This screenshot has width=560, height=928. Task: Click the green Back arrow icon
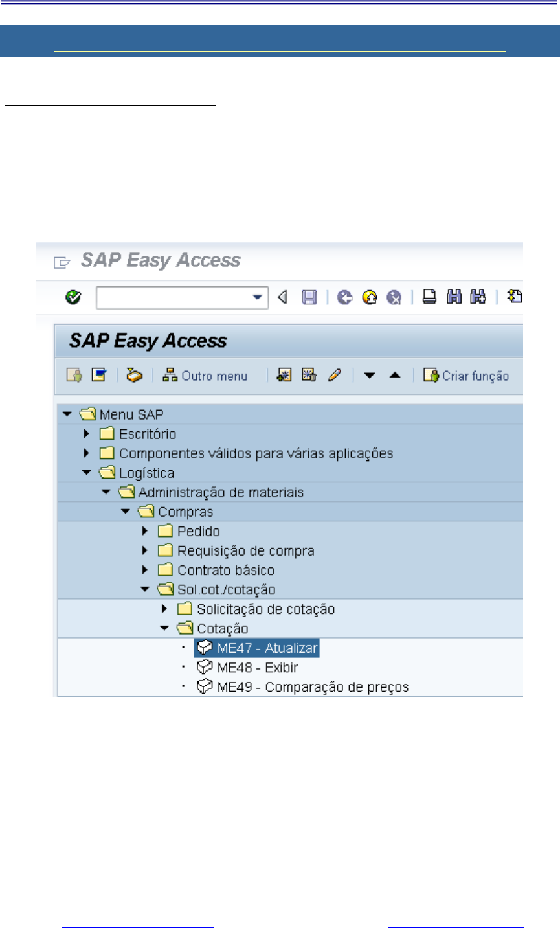pyautogui.click(x=345, y=297)
